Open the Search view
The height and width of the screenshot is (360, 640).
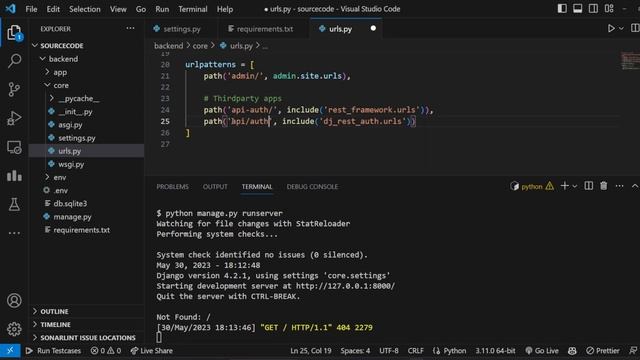[14, 61]
